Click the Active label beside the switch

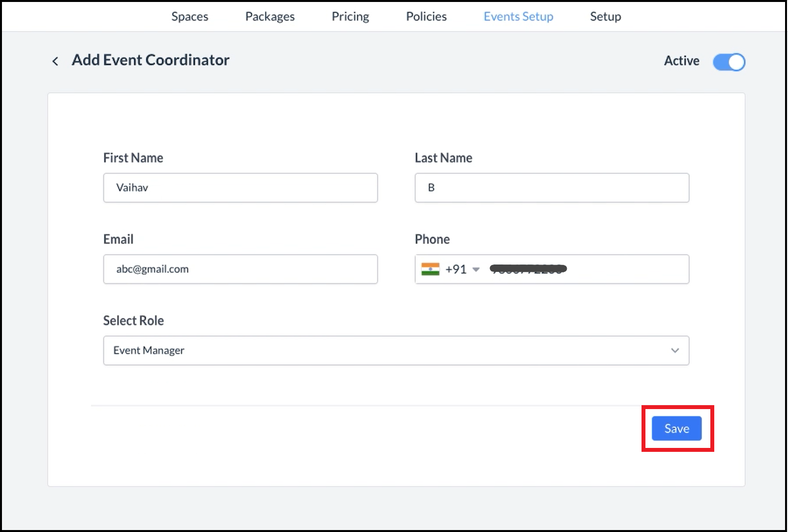(681, 61)
